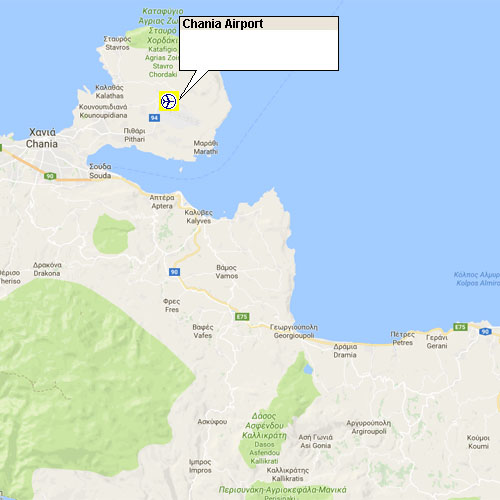Click the road 90 shield near Vamos

click(x=174, y=272)
